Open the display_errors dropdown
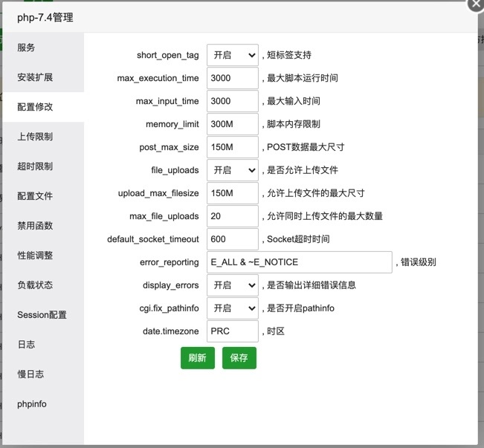This screenshot has width=484, height=448. click(232, 285)
